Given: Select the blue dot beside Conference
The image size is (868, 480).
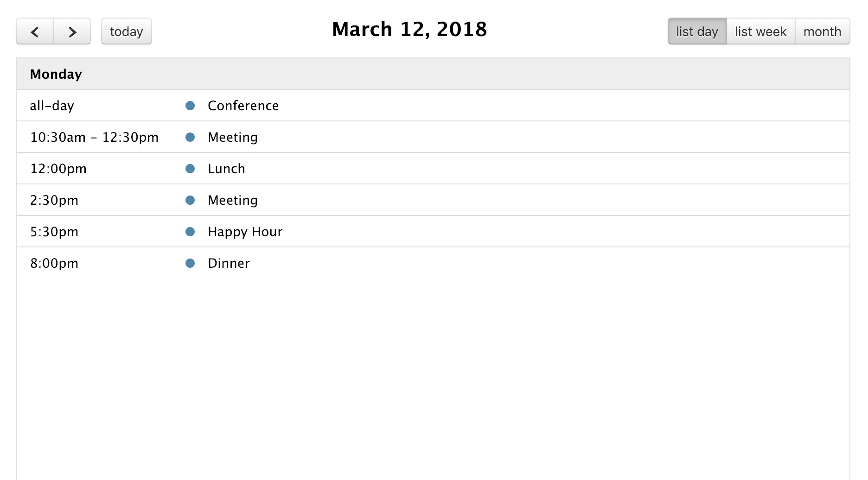Looking at the screenshot, I should tap(190, 105).
